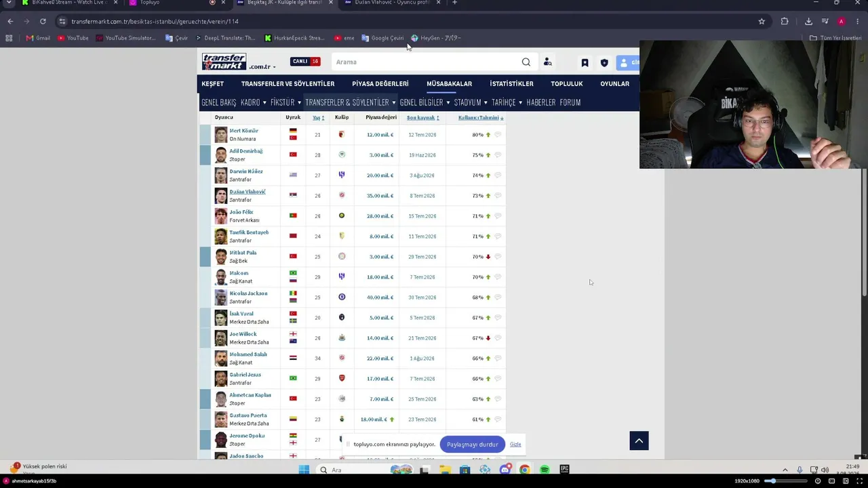Open the FORUM link

pyautogui.click(x=570, y=102)
